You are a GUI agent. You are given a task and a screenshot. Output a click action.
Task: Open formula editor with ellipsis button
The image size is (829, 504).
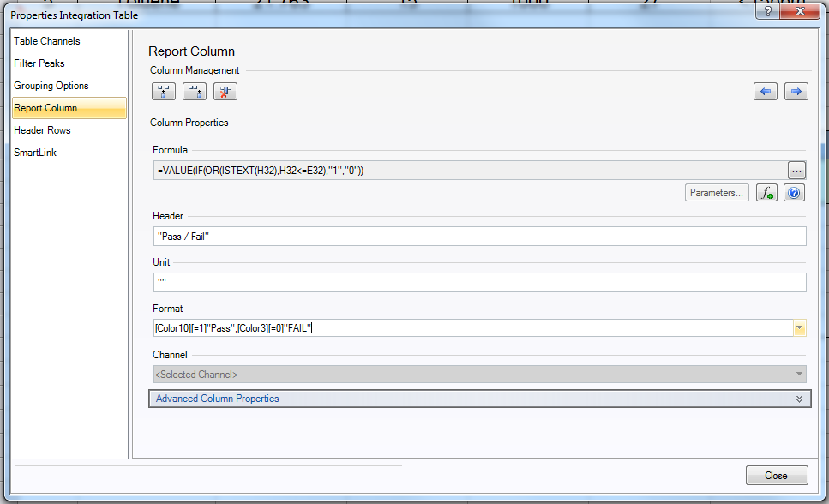pos(796,170)
